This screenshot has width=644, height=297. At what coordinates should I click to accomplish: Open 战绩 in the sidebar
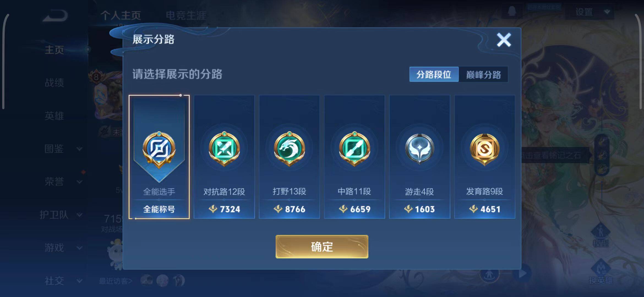coord(54,82)
